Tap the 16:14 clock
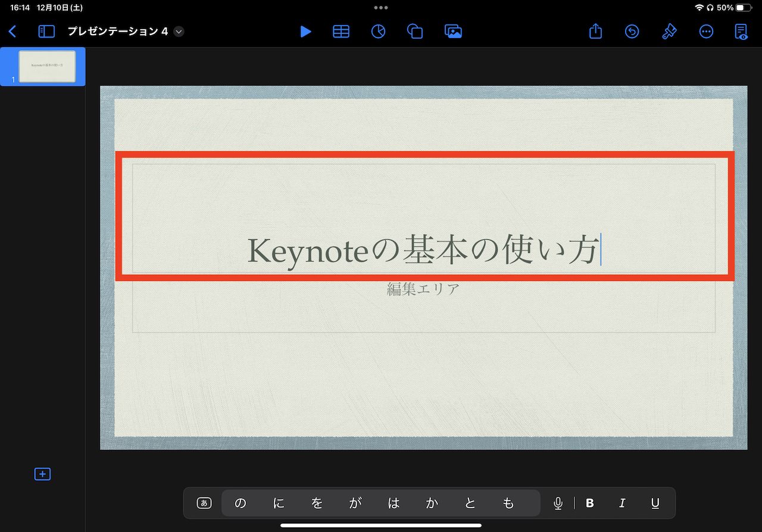This screenshot has width=762, height=532. (20, 8)
